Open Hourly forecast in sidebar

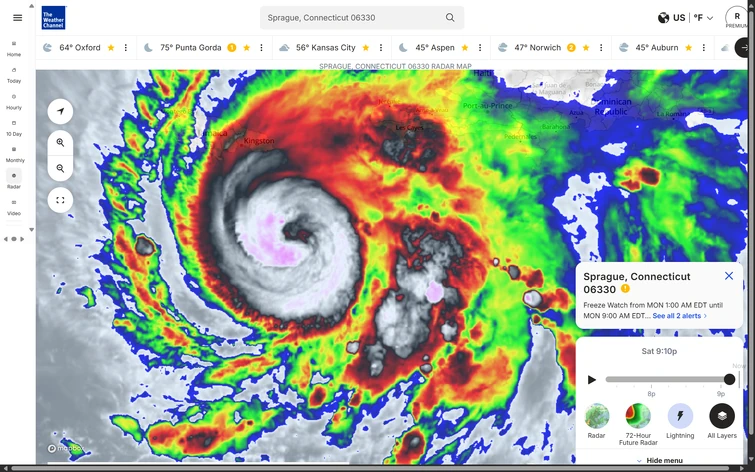point(14,102)
